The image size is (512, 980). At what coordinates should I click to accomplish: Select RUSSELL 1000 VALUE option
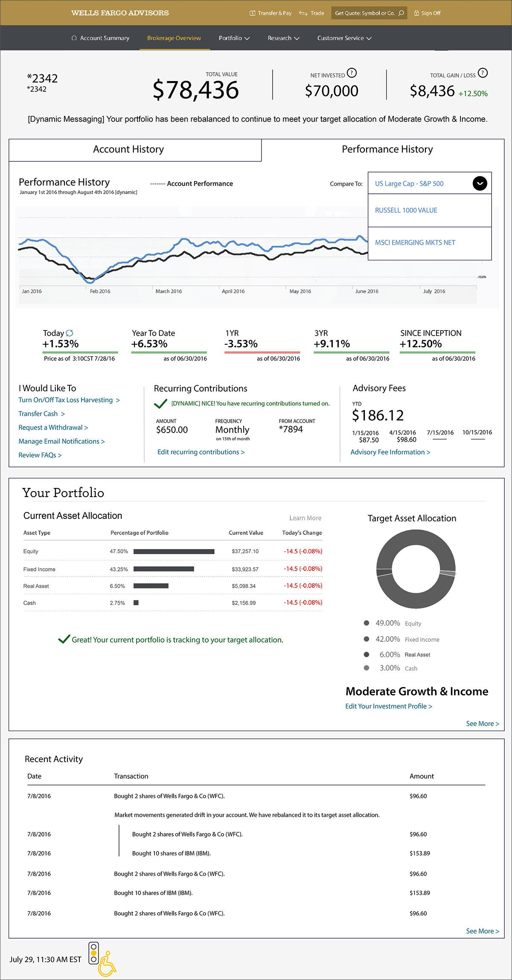tap(430, 210)
